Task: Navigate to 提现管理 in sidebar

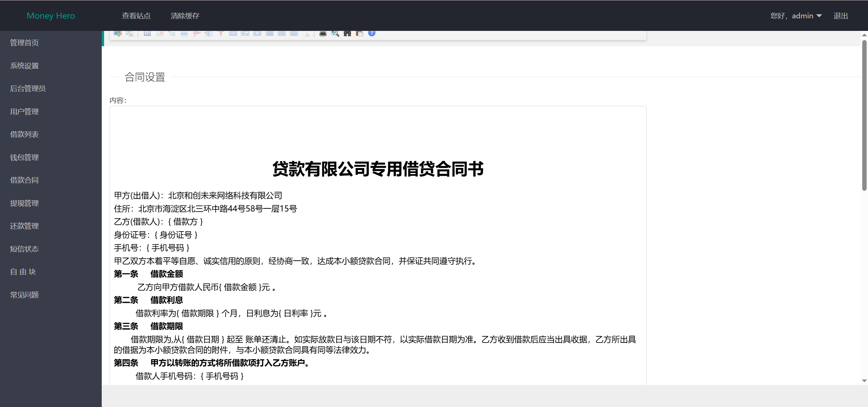Action: tap(24, 203)
